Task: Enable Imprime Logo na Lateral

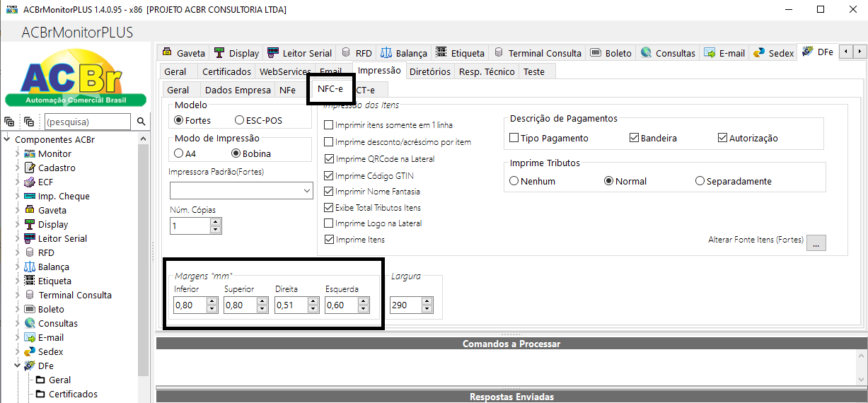Action: tap(329, 223)
